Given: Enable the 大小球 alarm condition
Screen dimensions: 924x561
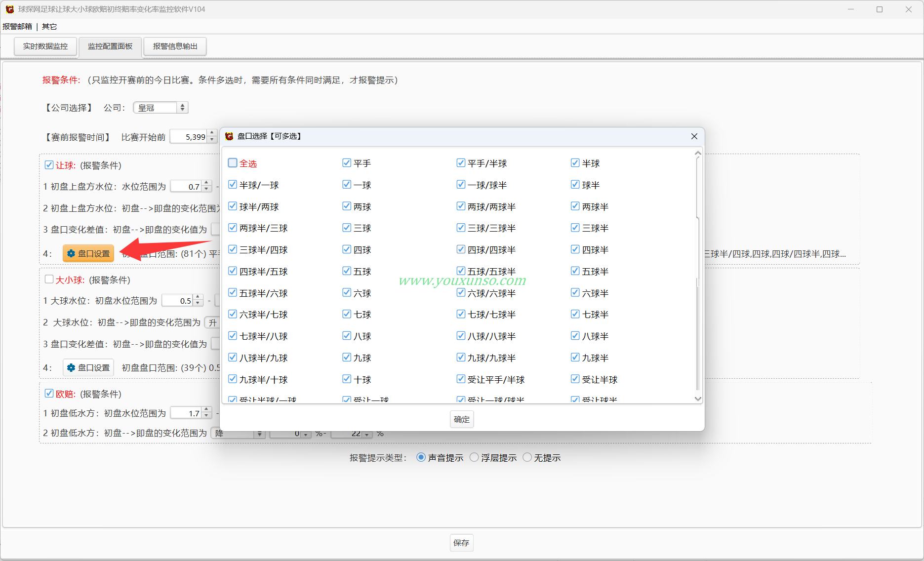Looking at the screenshot, I should point(49,280).
